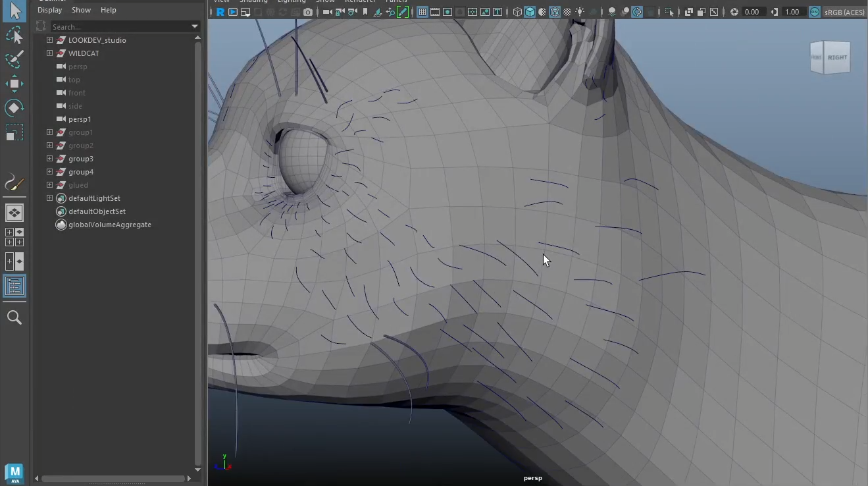Open the Outliner Display menu
The image size is (868, 486).
[49, 10]
